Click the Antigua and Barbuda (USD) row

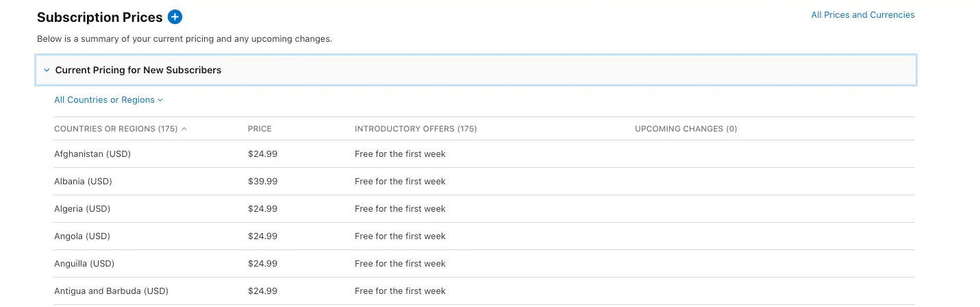click(x=111, y=291)
